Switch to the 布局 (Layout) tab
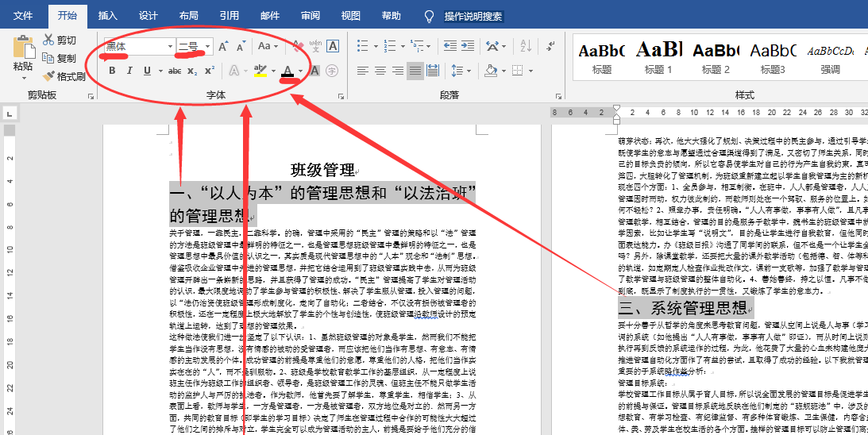This screenshot has width=868, height=435. point(189,16)
